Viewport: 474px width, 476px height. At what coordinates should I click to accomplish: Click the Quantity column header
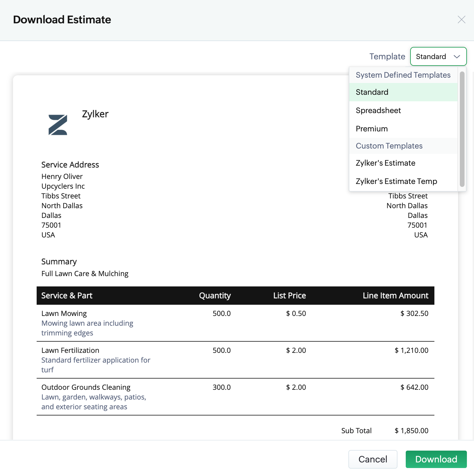215,296
